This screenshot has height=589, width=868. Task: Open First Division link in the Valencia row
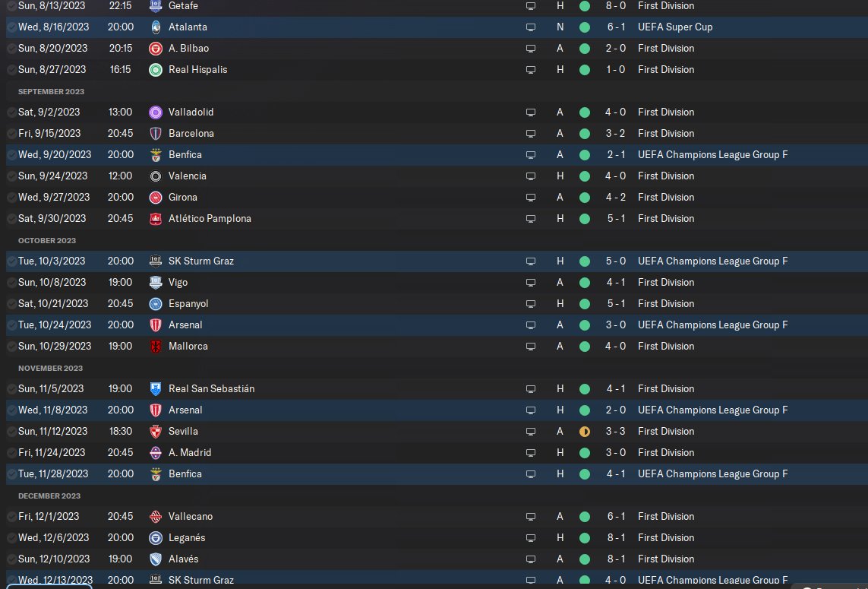click(x=665, y=176)
